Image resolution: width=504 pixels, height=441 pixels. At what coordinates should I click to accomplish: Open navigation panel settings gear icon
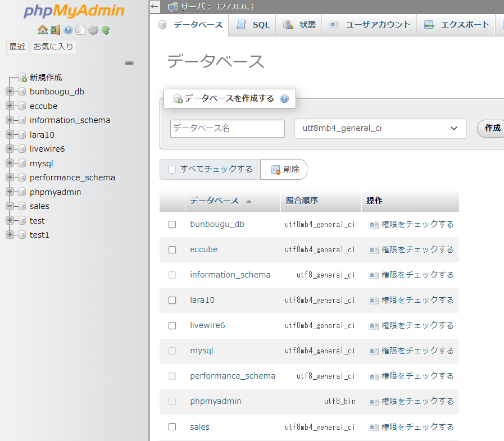[x=93, y=30]
